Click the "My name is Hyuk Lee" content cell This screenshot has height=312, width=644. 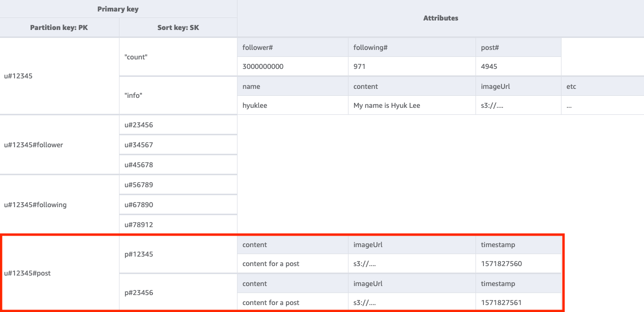click(386, 105)
